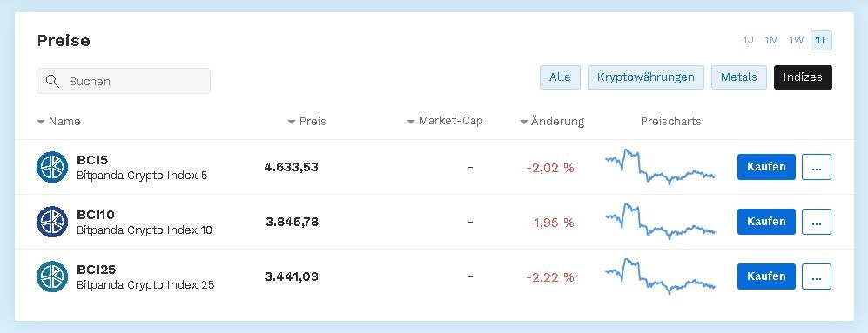Switch to the Metals filter tab
868x333 pixels.
point(738,77)
